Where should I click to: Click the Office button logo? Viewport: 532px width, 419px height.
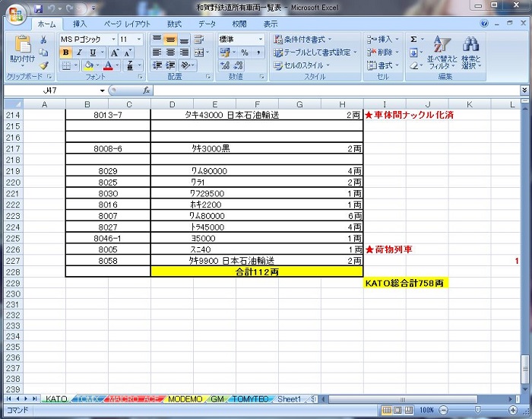(16, 14)
